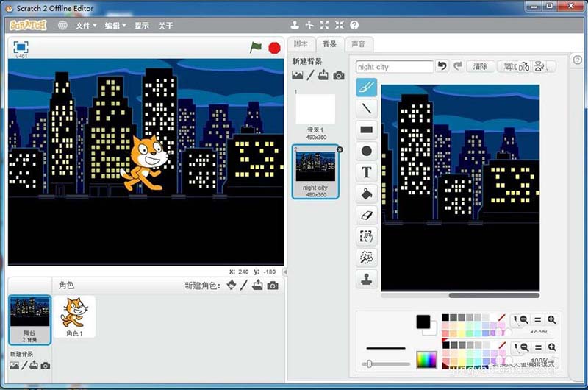This screenshot has width=588, height=390.
Task: Select the Line tool
Action: pyautogui.click(x=366, y=108)
